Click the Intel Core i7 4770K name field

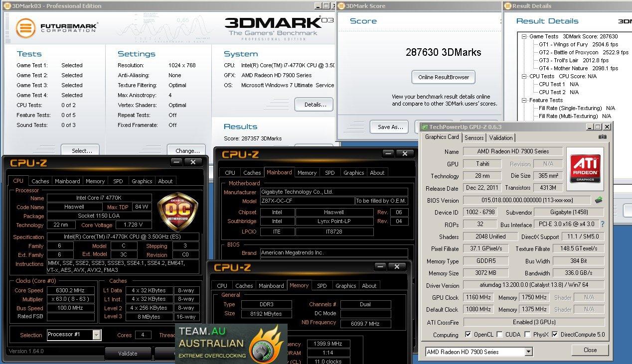coord(100,198)
